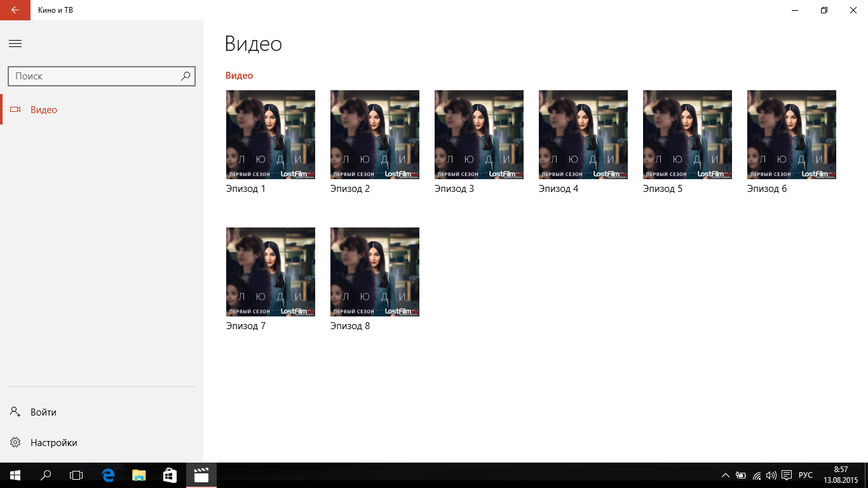
Task: Open Настройки settings
Action: 102,442
